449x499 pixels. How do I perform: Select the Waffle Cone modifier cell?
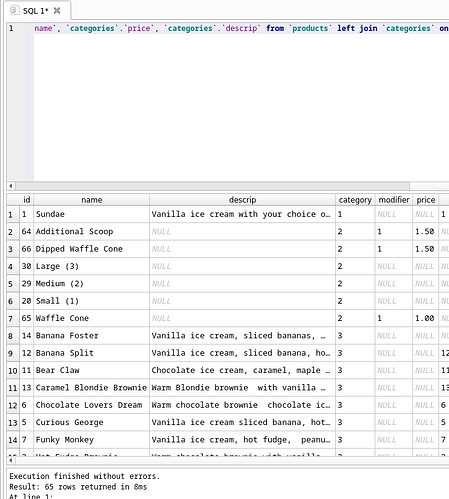pyautogui.click(x=394, y=318)
